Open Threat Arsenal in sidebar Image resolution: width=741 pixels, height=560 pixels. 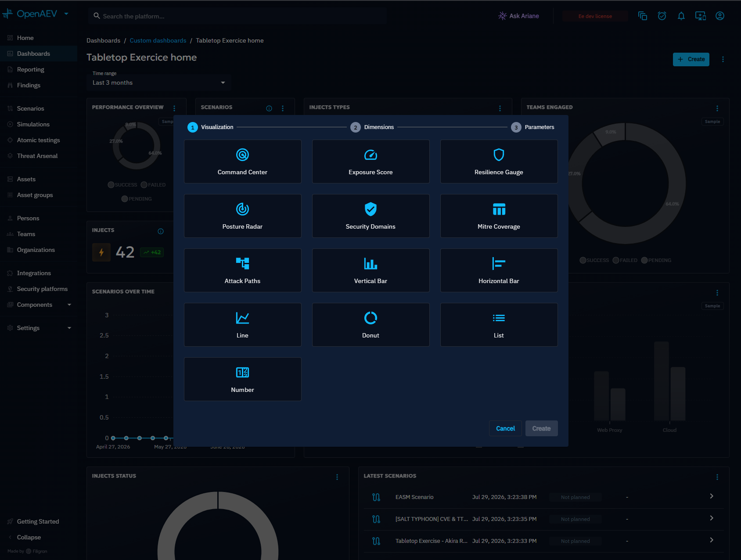point(38,156)
